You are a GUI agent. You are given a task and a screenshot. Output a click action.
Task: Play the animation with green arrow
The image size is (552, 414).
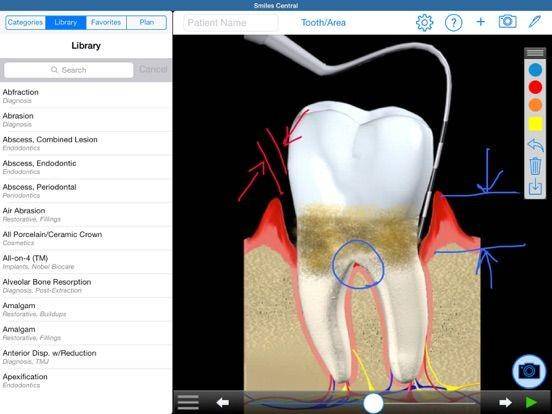click(x=531, y=402)
